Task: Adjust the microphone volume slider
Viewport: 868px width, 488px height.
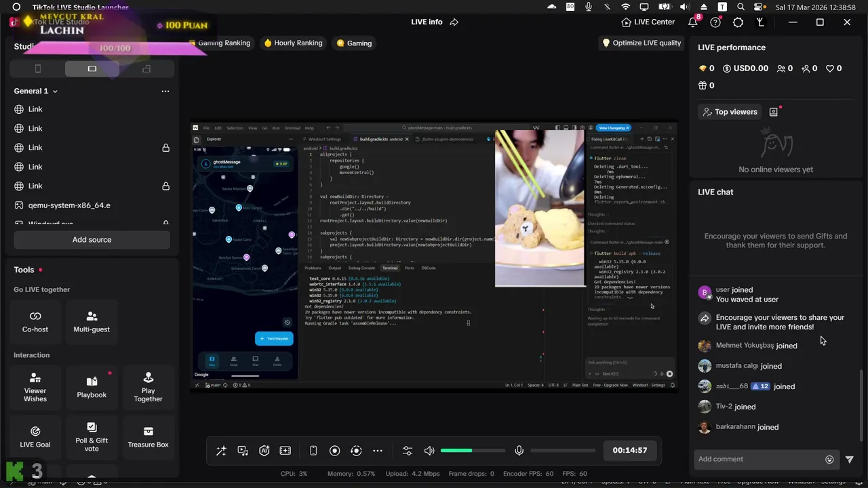Action: pos(562,451)
